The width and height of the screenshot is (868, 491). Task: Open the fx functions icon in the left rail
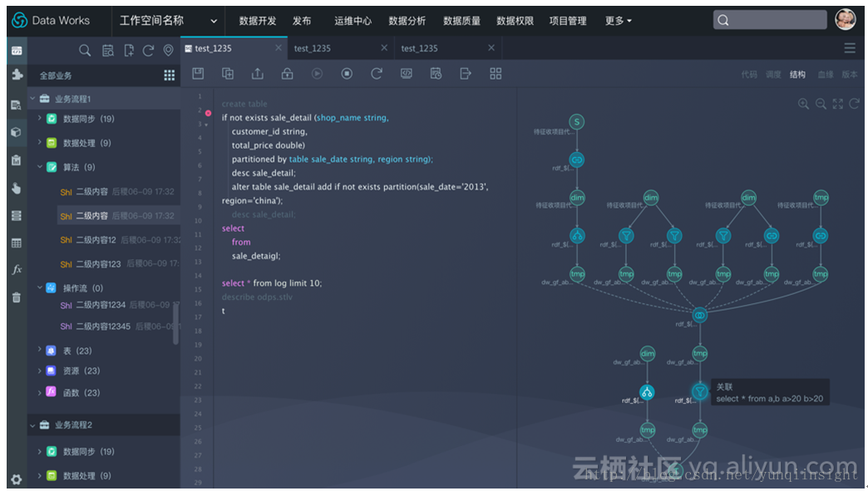17,269
